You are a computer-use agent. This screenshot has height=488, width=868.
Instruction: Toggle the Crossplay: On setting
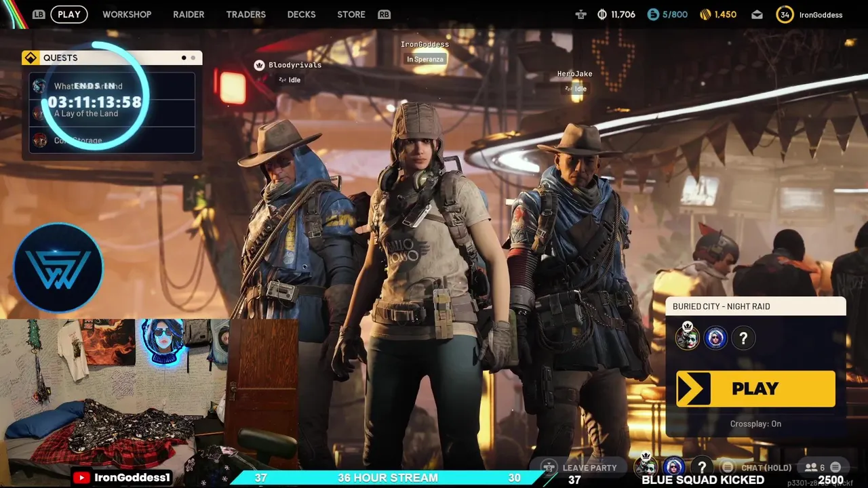[x=755, y=424]
